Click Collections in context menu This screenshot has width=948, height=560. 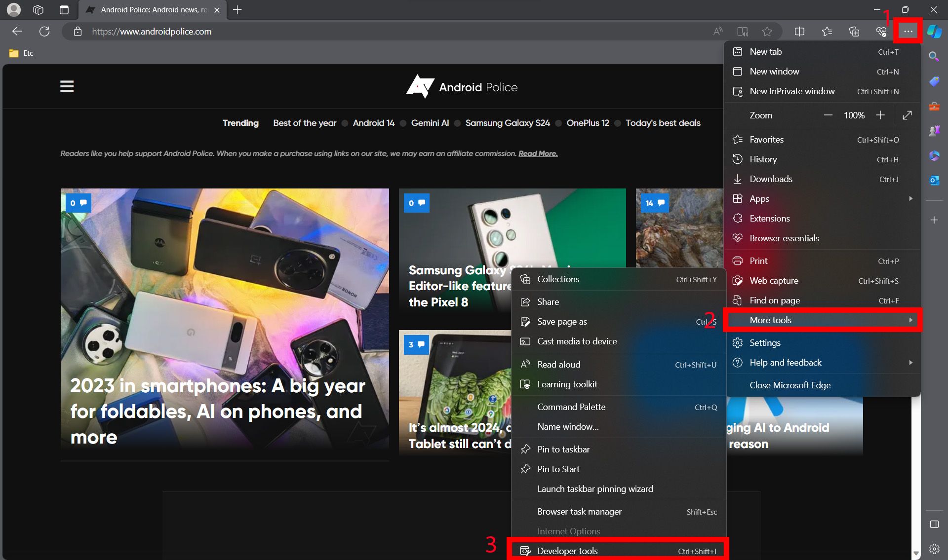(x=558, y=279)
